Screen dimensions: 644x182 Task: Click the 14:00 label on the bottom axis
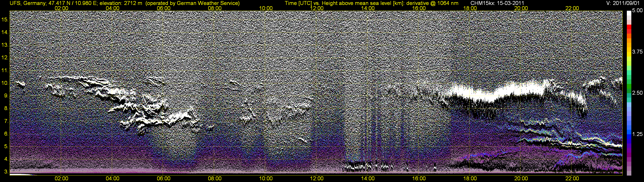(x=368, y=179)
